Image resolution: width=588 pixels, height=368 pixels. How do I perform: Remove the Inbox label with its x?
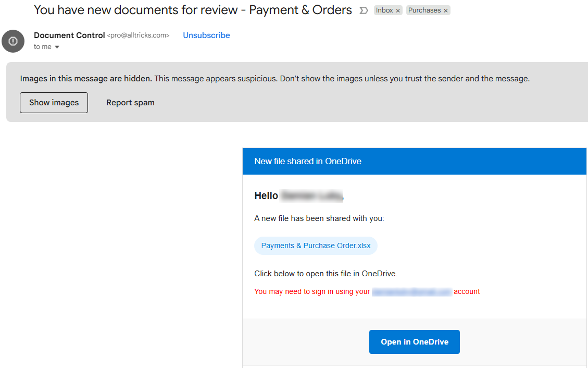click(398, 10)
